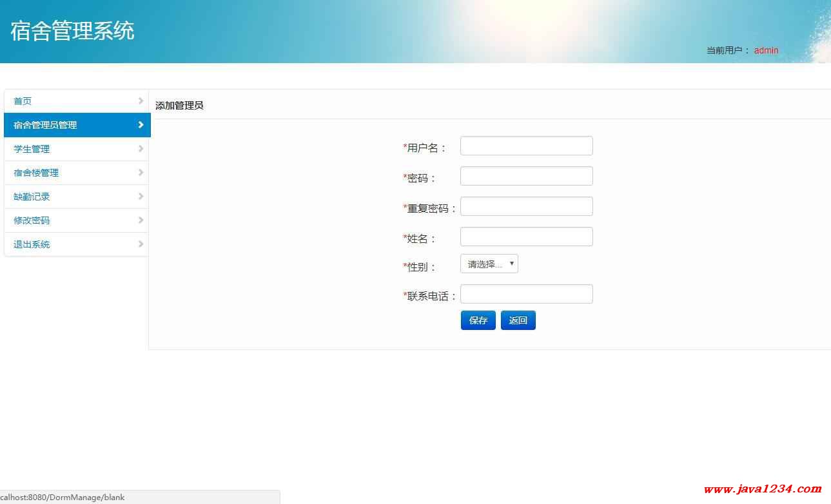Image resolution: width=831 pixels, height=504 pixels.
Task: Click the chevron arrow beside 退出系统
Action: 141,244
